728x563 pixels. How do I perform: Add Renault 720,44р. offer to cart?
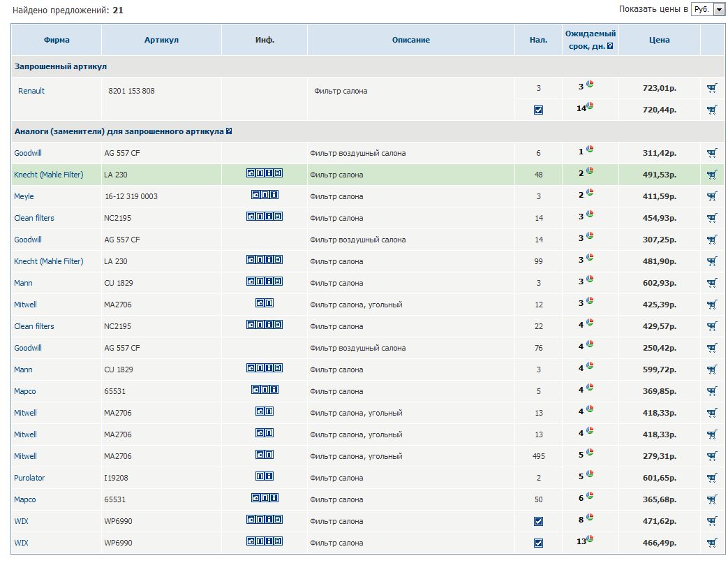[x=712, y=110]
